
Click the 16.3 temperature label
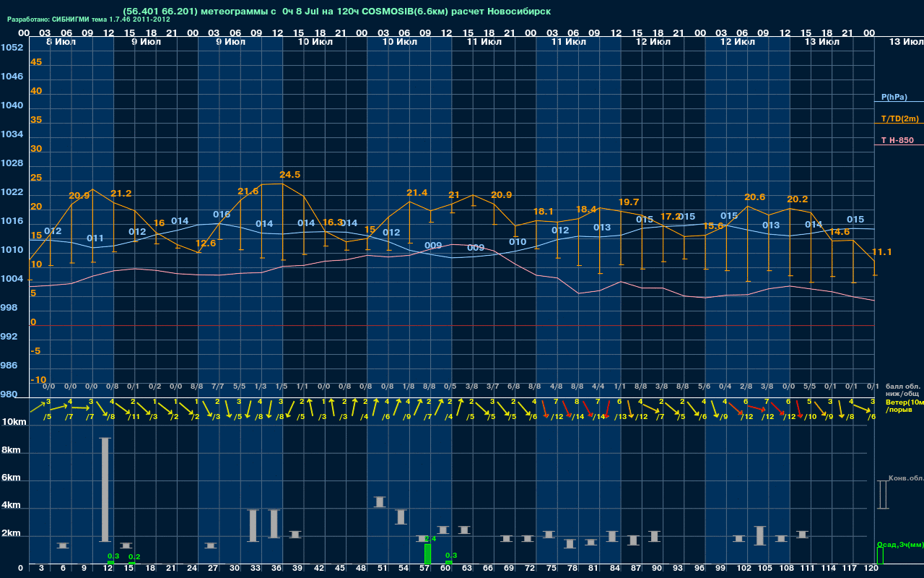click(332, 223)
